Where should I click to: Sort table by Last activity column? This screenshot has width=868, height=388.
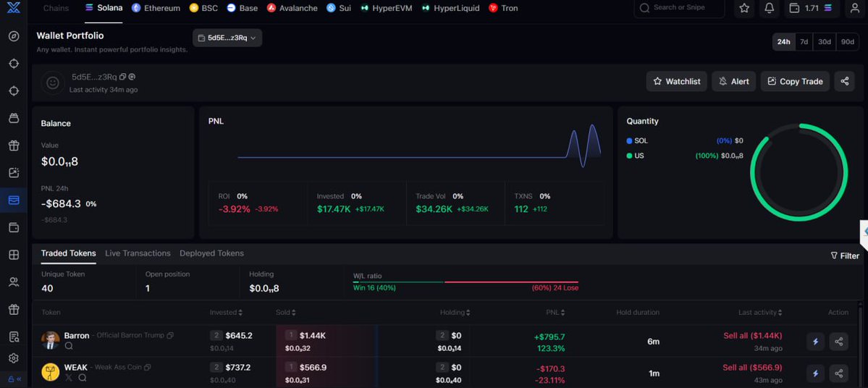761,312
